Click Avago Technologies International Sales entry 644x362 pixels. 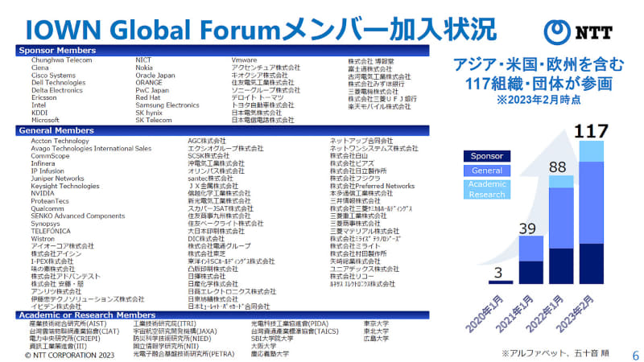[x=91, y=149]
